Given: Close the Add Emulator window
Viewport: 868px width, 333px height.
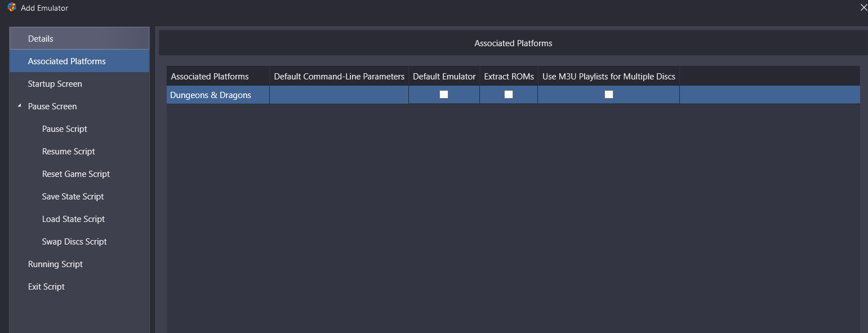Looking at the screenshot, I should (x=863, y=7).
